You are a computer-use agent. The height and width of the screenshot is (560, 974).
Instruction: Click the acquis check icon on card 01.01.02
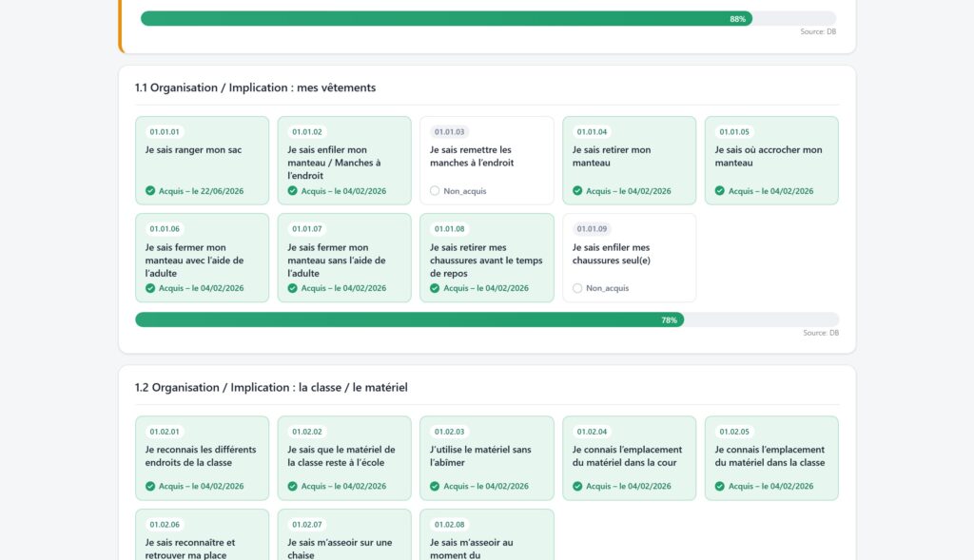click(293, 190)
